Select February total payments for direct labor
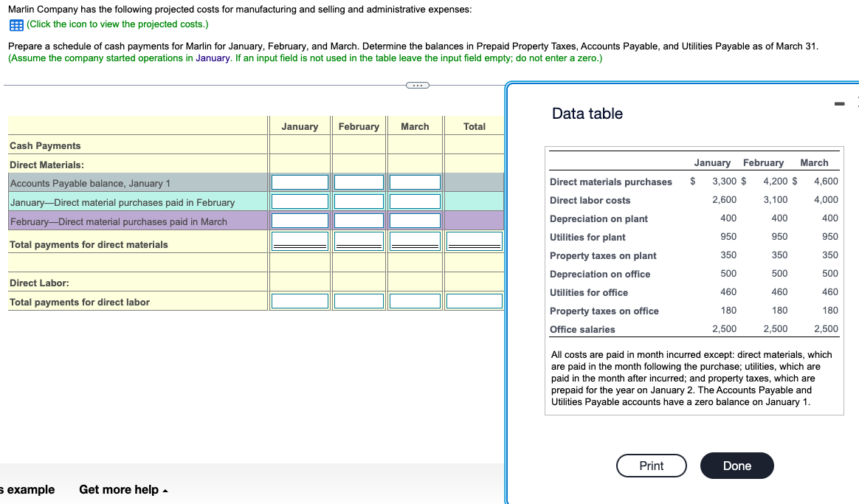859x504 pixels. click(359, 301)
